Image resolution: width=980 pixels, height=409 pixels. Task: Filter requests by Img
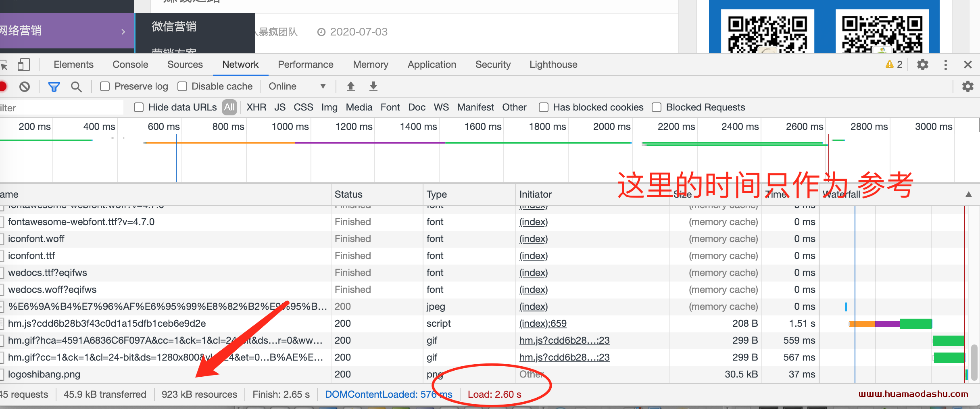coord(329,107)
